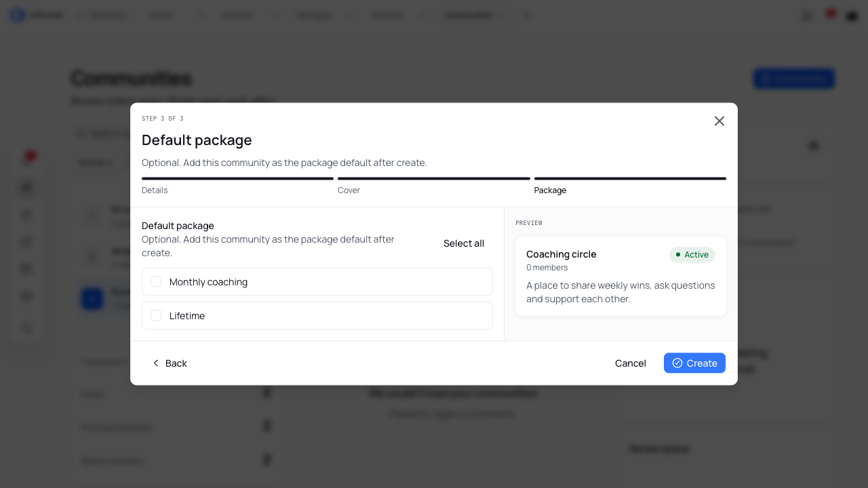The image size is (868, 488).
Task: Jump to the Cover step
Action: tap(349, 190)
